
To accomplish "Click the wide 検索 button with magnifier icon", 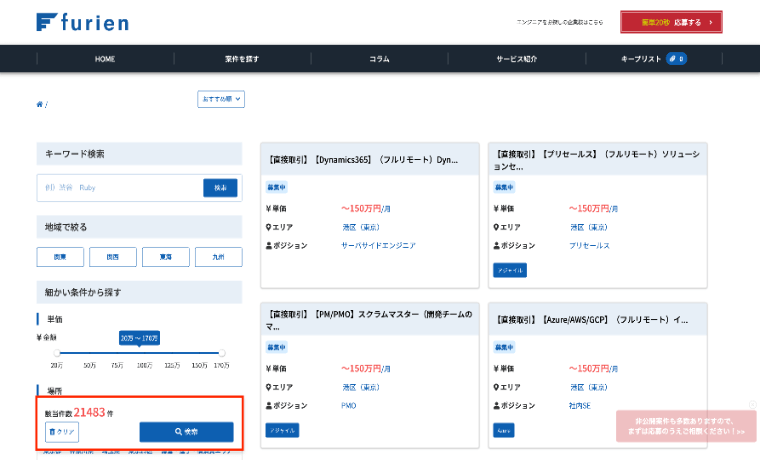I will pos(187,431).
